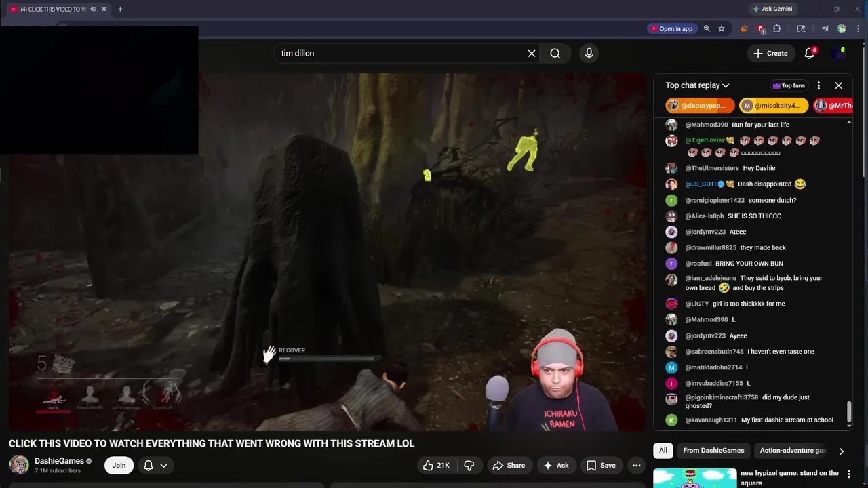Select the Action-adventure games chip
This screenshot has height=488, width=868.
(x=792, y=451)
